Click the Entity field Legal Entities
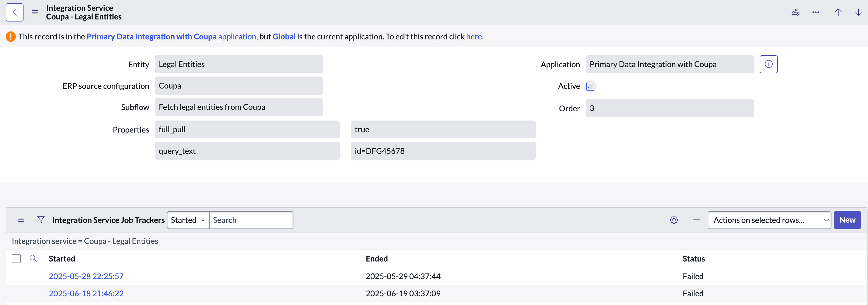Image resolution: width=868 pixels, height=305 pixels. [x=239, y=64]
